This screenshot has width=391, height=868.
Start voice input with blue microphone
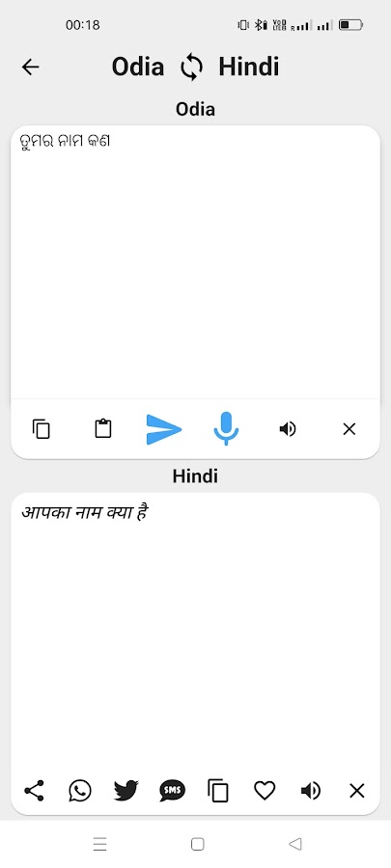[x=226, y=429]
